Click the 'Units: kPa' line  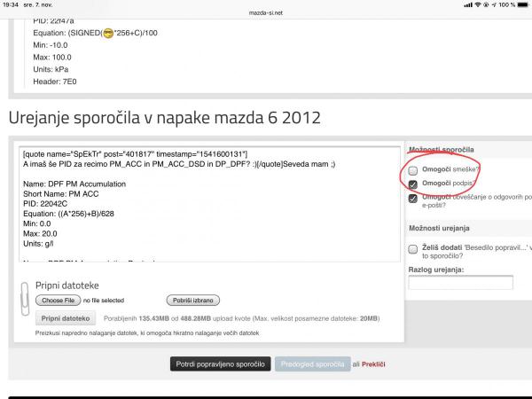pyautogui.click(x=51, y=69)
